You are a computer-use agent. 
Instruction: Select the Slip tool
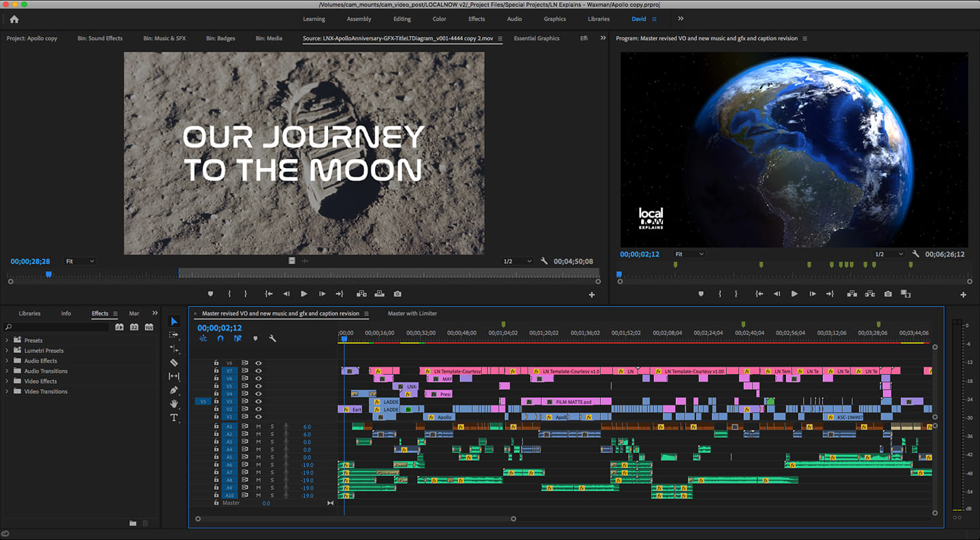point(174,376)
